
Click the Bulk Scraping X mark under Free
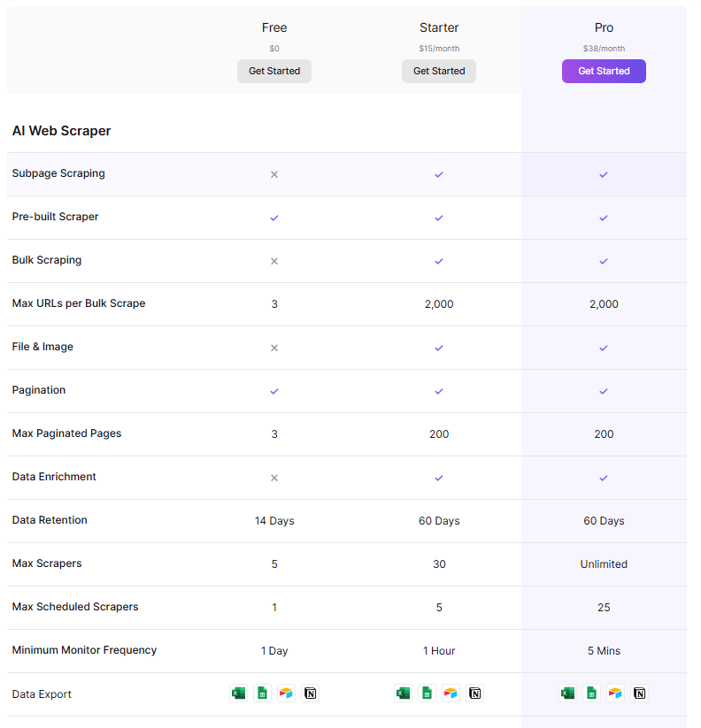point(274,261)
